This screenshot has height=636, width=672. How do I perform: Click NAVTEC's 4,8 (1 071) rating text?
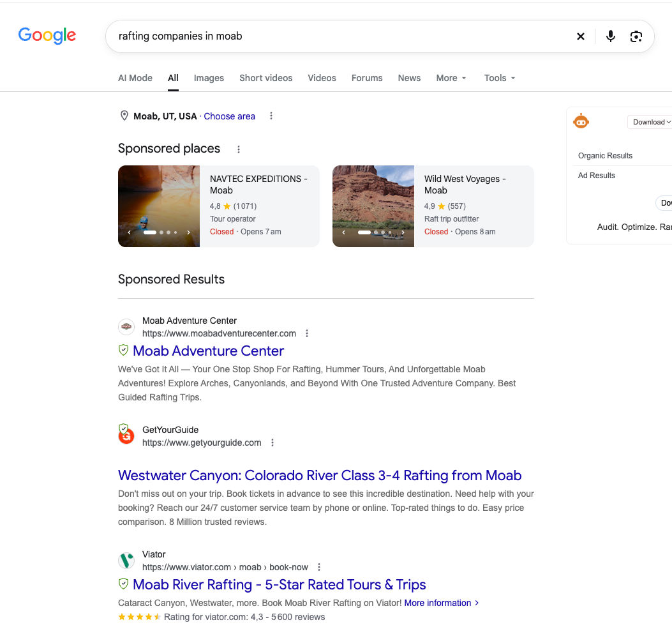click(x=233, y=206)
